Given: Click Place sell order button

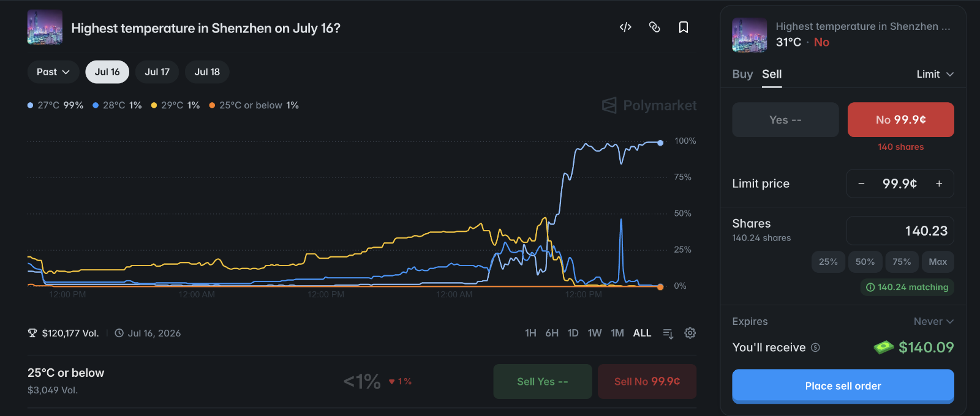Looking at the screenshot, I should (x=843, y=386).
